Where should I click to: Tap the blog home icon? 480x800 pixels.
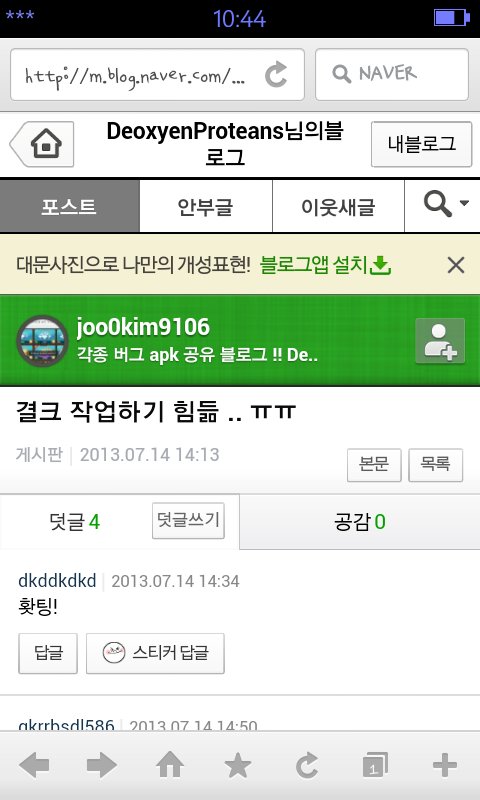pyautogui.click(x=42, y=144)
